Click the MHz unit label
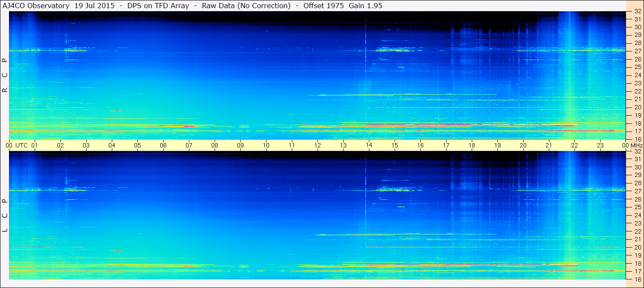 pyautogui.click(x=637, y=145)
